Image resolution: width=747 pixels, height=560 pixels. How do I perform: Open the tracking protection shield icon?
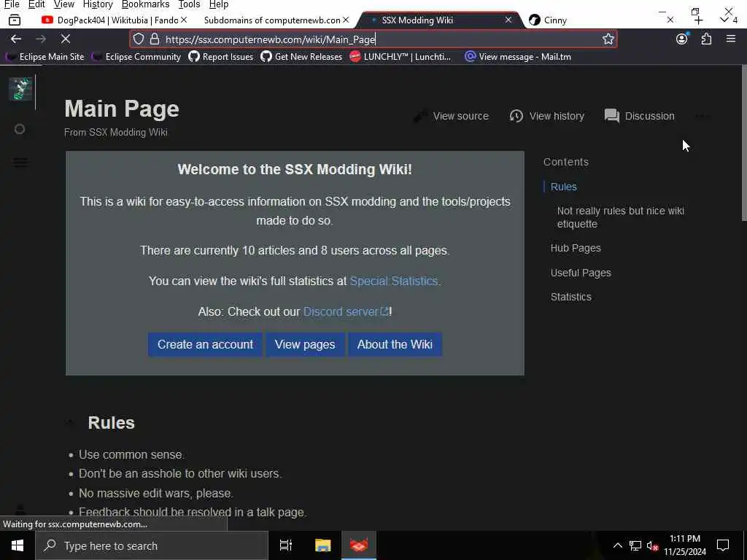point(138,39)
